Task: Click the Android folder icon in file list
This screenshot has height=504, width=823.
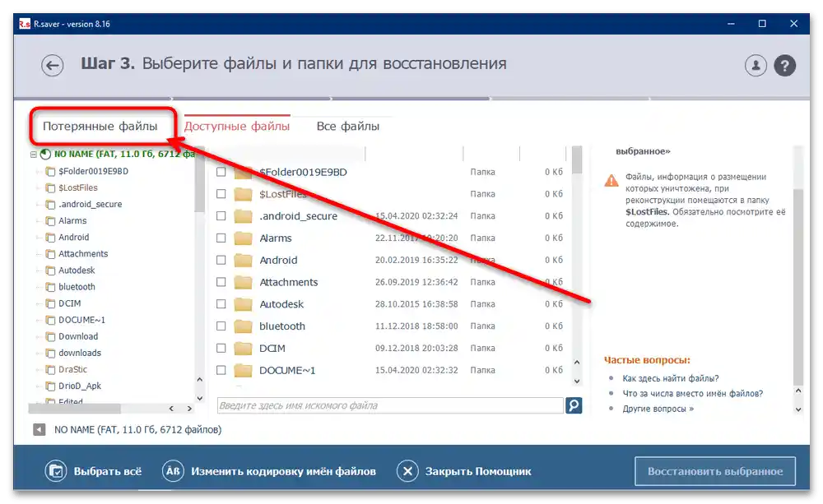Action: coord(243,260)
